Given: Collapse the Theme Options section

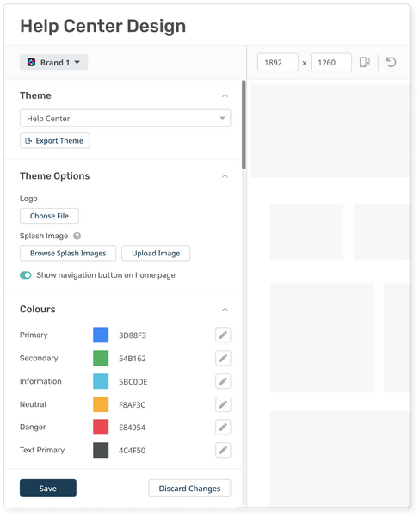Looking at the screenshot, I should click(225, 176).
